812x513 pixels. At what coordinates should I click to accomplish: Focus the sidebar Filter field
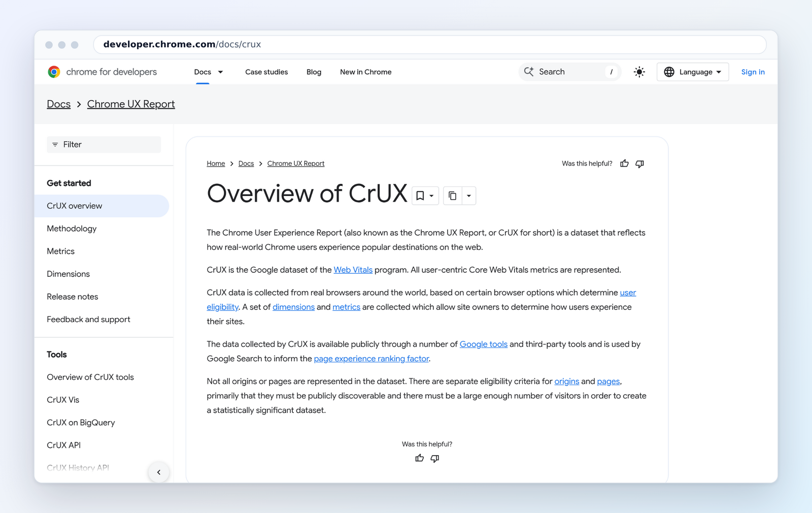click(104, 145)
